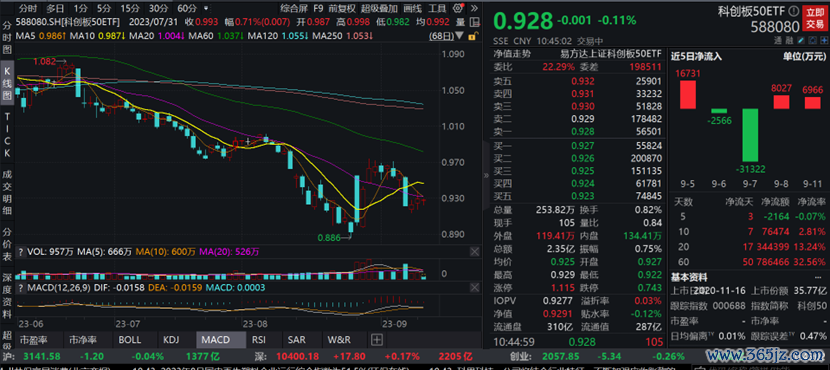
Task: Click the double-arrow more tools icon
Action: (x=474, y=8)
